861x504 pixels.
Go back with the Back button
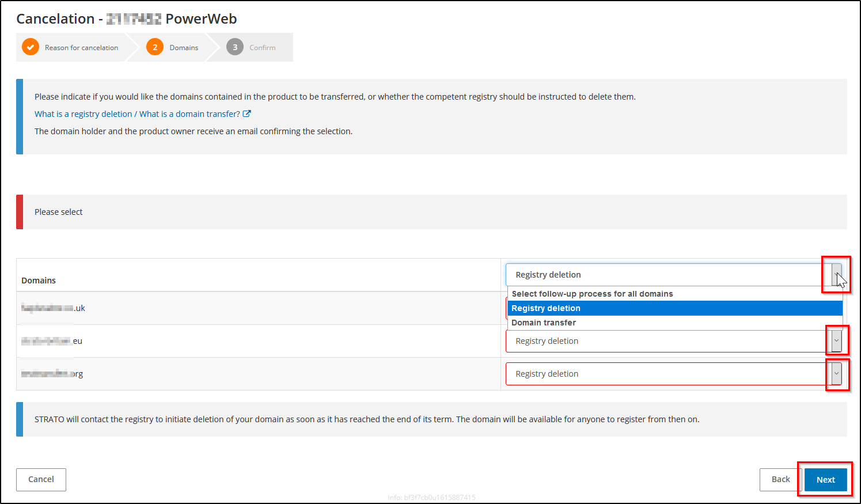click(780, 479)
